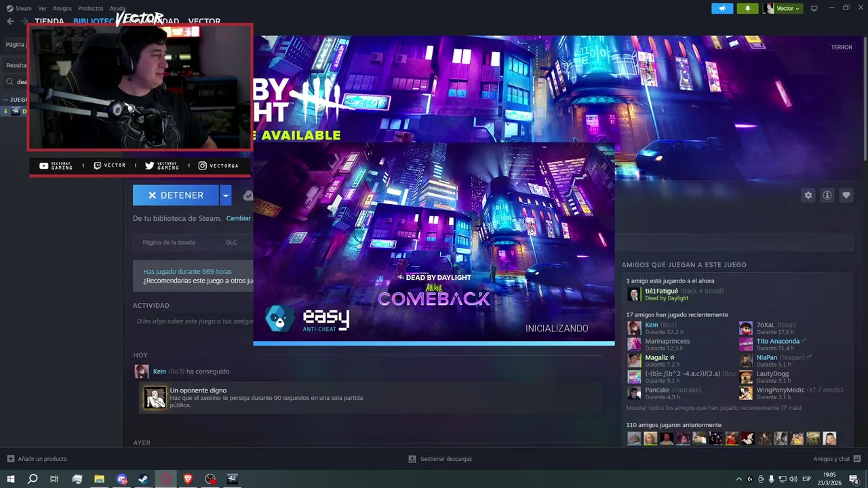Switch to Big Picture mode monitor icon

click(x=814, y=8)
